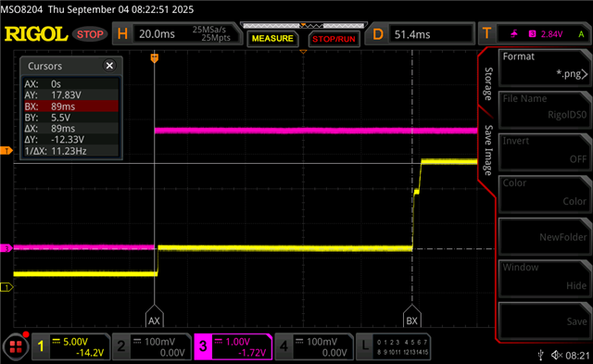Open the delay 51.4ms setting

pyautogui.click(x=421, y=34)
